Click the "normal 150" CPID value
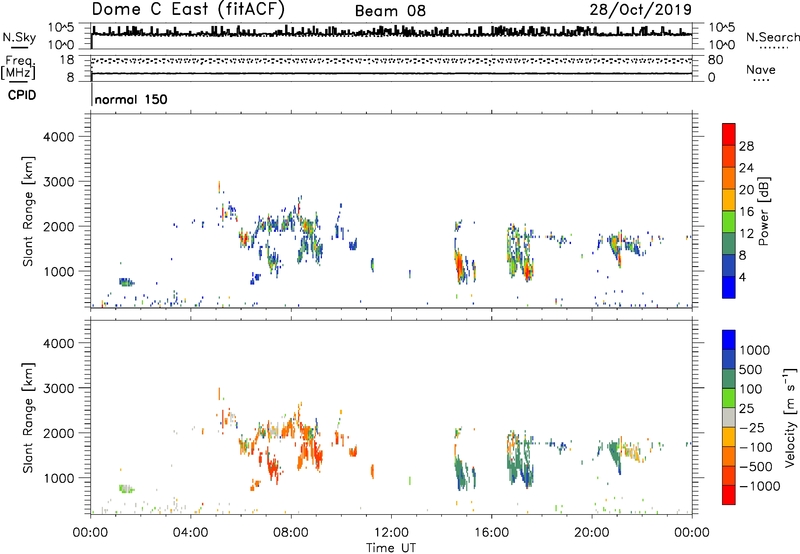The width and height of the screenshot is (800, 554). click(131, 99)
